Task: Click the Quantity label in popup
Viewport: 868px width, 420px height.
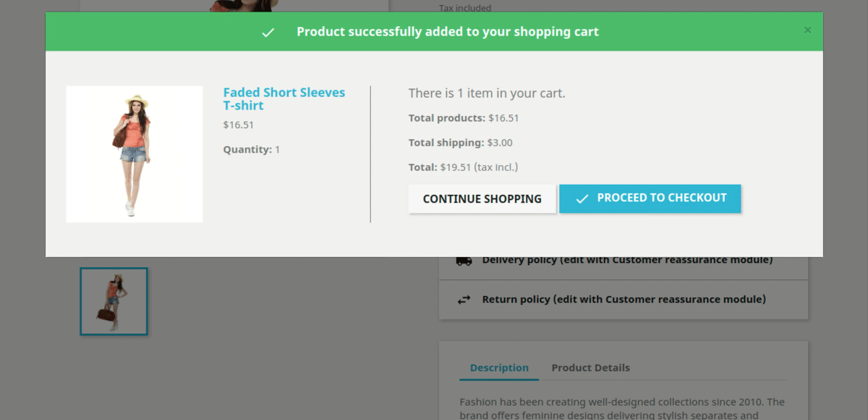Action: pyautogui.click(x=251, y=150)
